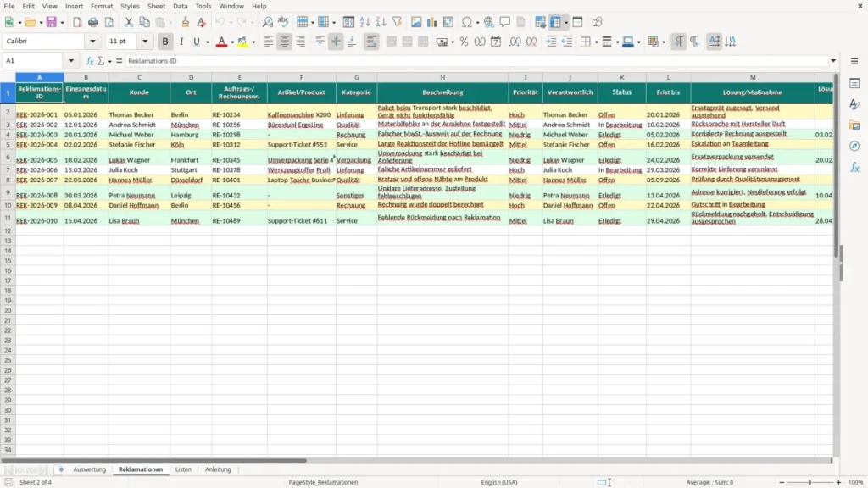Select column H header
The height and width of the screenshot is (488, 868).
(x=442, y=77)
